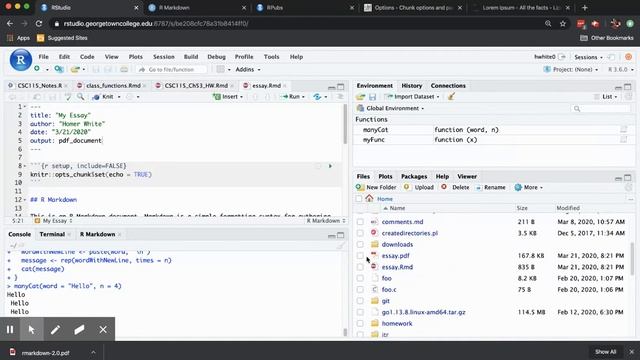The height and width of the screenshot is (360, 640).
Task: Check the box next to homework folder
Action: click(x=360, y=323)
